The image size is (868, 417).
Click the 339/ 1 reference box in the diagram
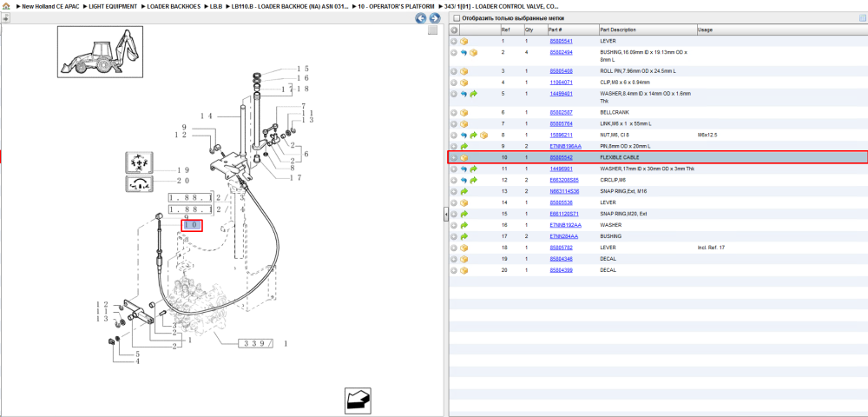coord(256,344)
